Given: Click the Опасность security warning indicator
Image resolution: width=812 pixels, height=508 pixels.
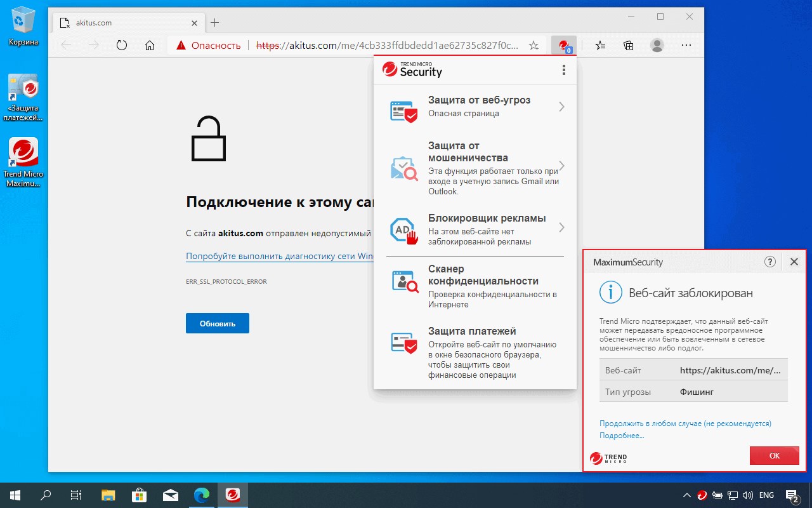Looking at the screenshot, I should 208,45.
